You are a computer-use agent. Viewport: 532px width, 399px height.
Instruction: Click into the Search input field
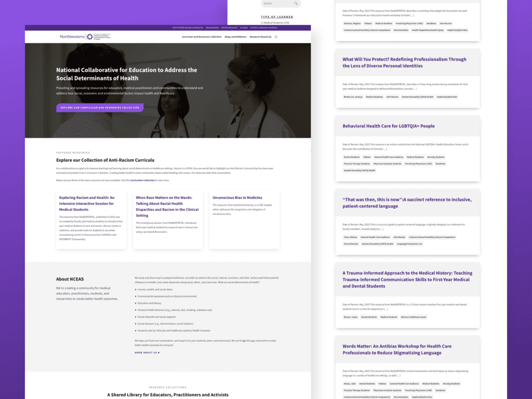coord(281,4)
